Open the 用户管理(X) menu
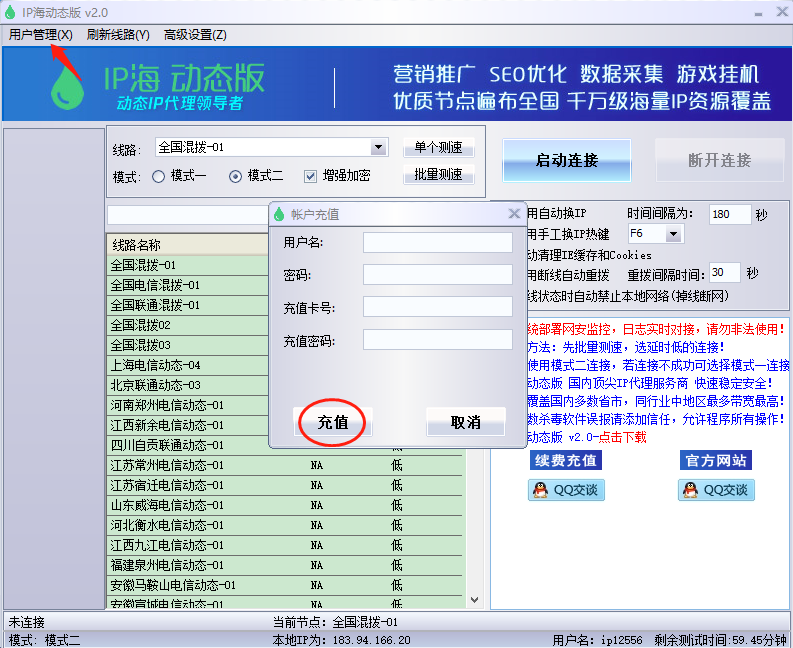 coord(41,35)
